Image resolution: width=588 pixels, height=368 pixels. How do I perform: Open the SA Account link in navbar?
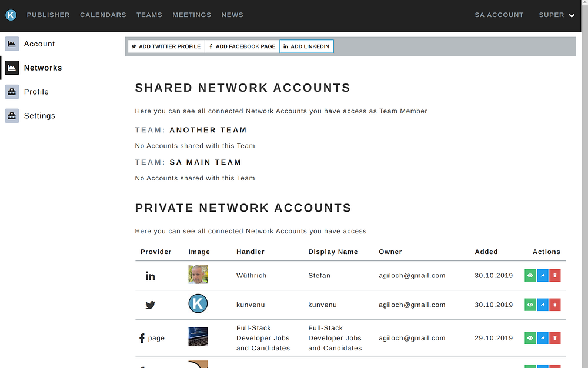(x=499, y=15)
